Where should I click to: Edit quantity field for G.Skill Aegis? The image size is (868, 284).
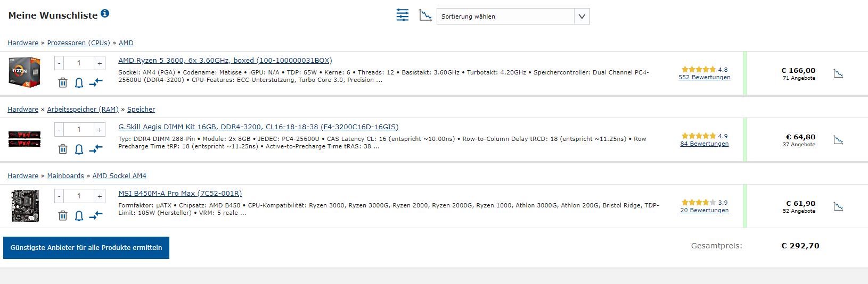[x=79, y=130]
